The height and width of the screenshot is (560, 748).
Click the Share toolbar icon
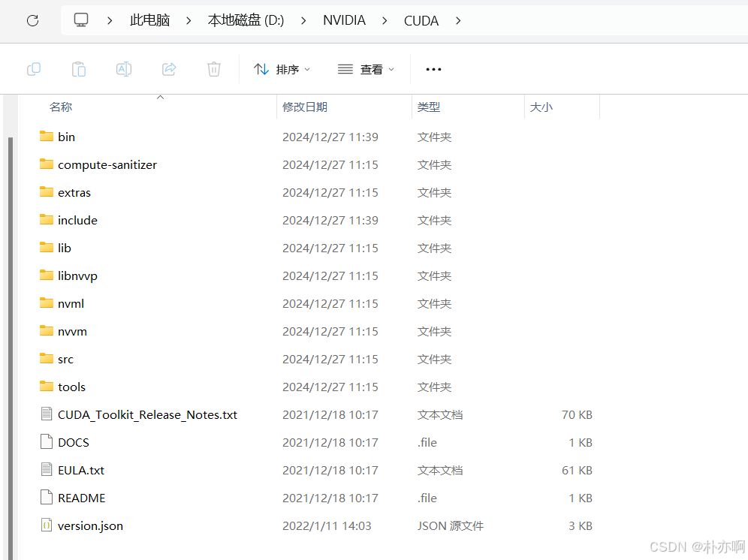tap(169, 69)
